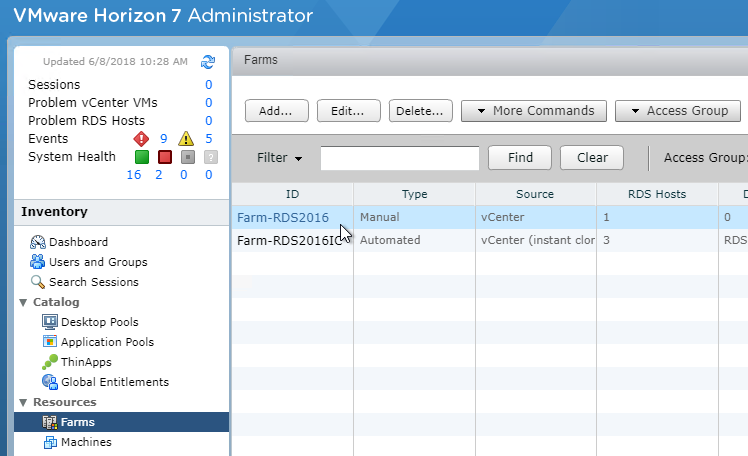Click the Edit... button
748x456 pixels.
click(349, 111)
